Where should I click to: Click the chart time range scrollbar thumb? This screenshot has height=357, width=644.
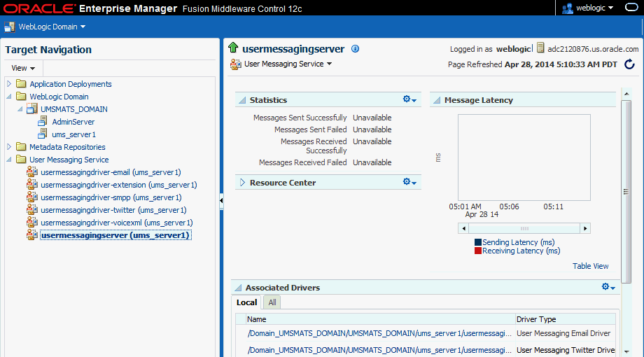[524, 228]
